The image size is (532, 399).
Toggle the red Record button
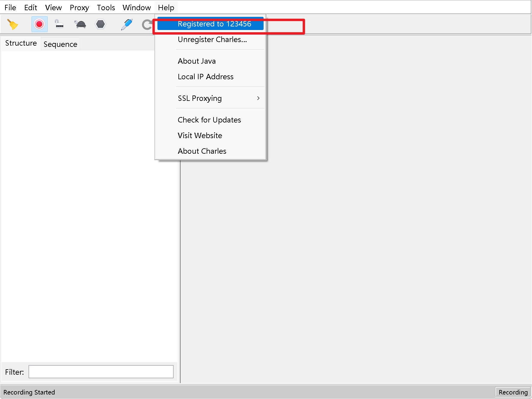coord(39,24)
